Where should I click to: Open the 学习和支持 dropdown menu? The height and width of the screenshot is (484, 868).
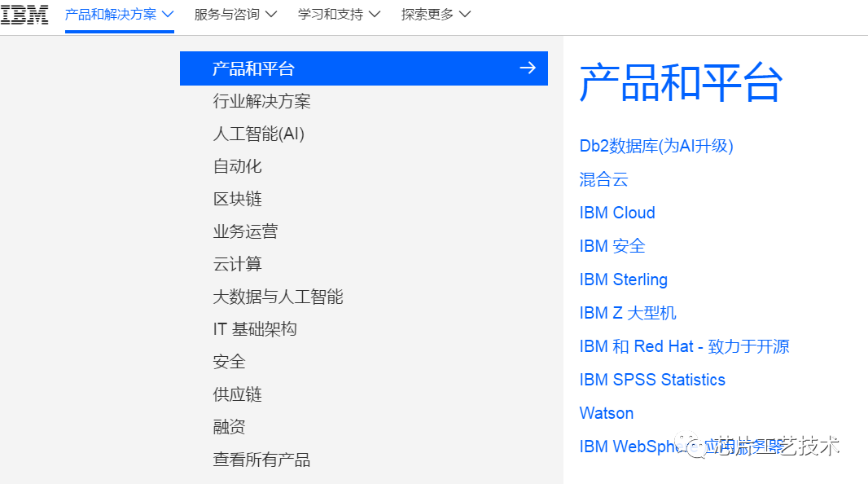coord(339,15)
